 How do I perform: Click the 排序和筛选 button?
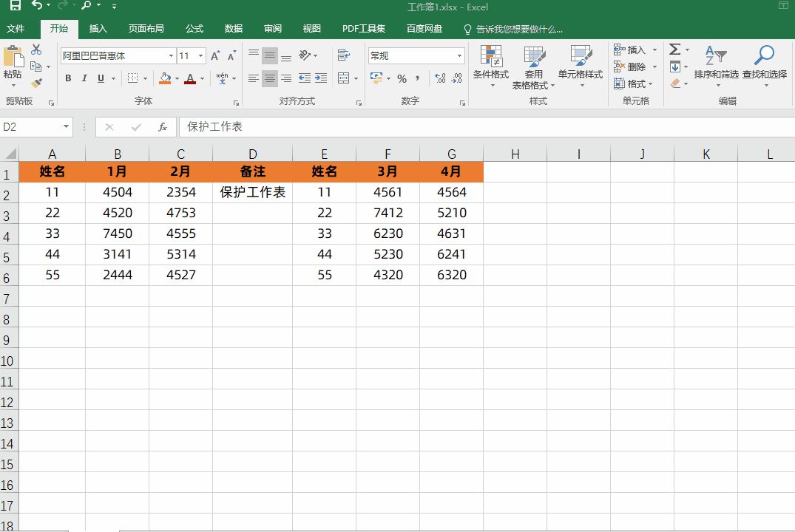click(x=716, y=64)
